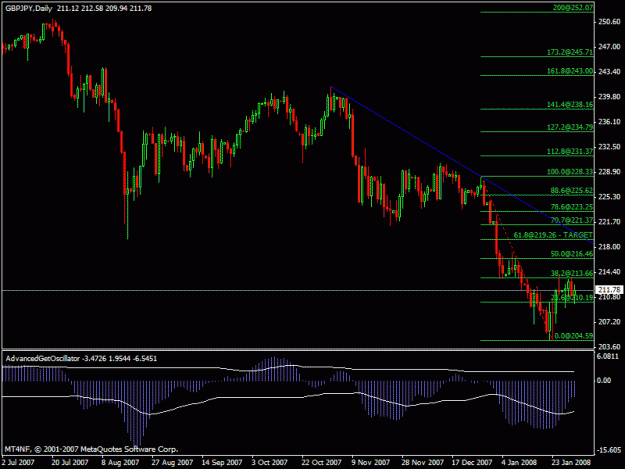Select the 27 Aug 2007 date label
This screenshot has height=469, width=625.
pyautogui.click(x=172, y=463)
